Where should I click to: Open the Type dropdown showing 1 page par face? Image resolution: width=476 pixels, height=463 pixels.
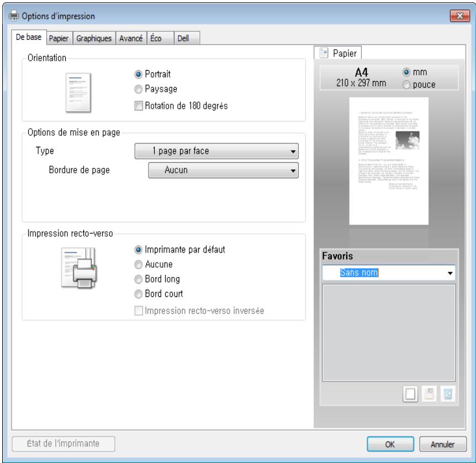216,151
